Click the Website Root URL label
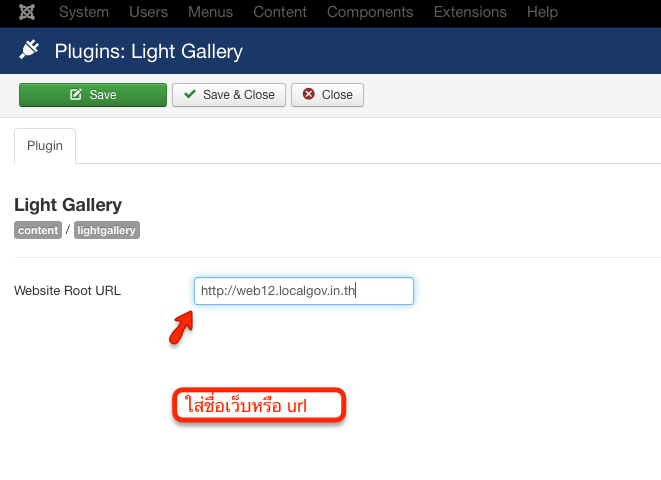661x480 pixels. [67, 291]
